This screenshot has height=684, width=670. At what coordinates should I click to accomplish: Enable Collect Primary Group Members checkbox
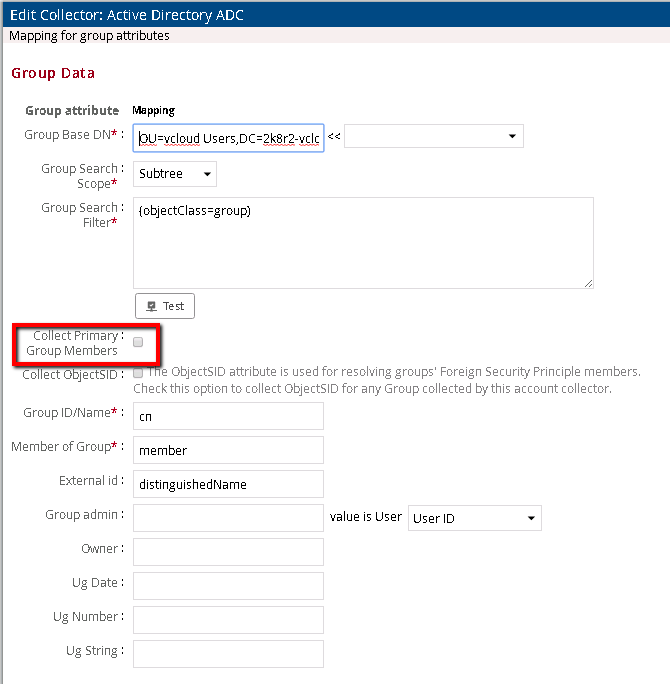138,342
